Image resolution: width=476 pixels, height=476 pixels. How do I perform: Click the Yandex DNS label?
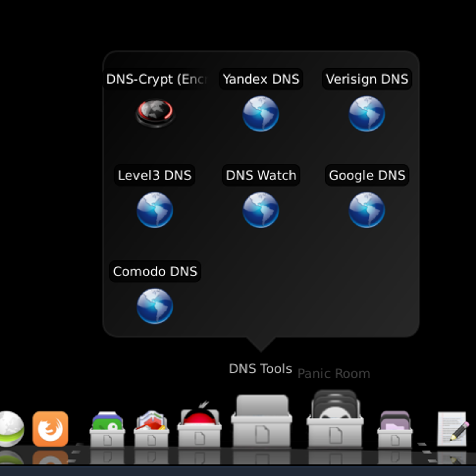261,79
